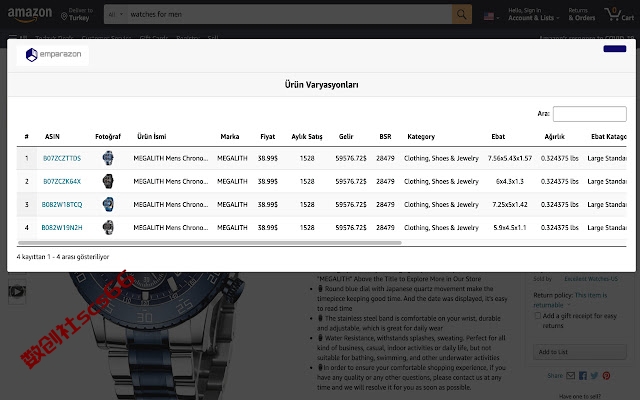This screenshot has width=640, height=400.
Task: Select dimensions cell 7.25x5x1.42
Action: (x=510, y=204)
